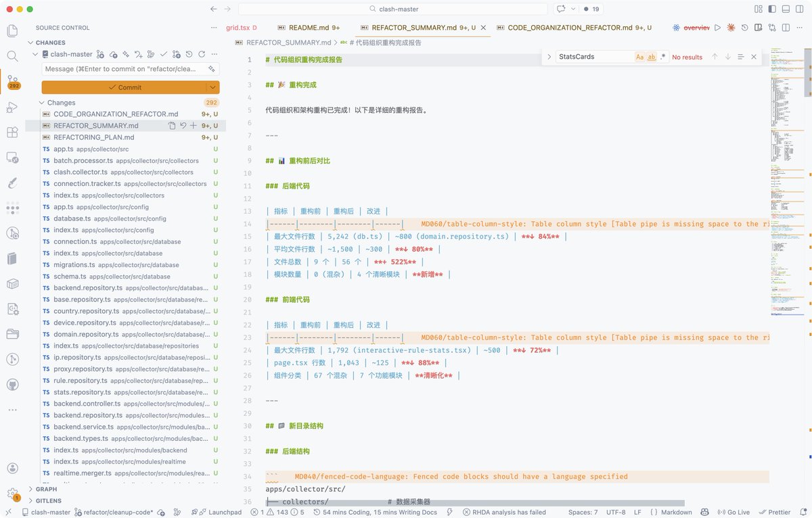Screen dimensions: 812x518
Task: Open the Explorer view in activity bar
Action: pyautogui.click(x=12, y=31)
